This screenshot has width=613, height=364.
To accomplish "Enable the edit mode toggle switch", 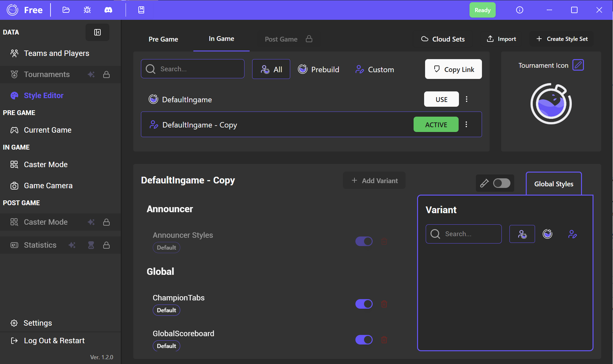I will tap(501, 183).
